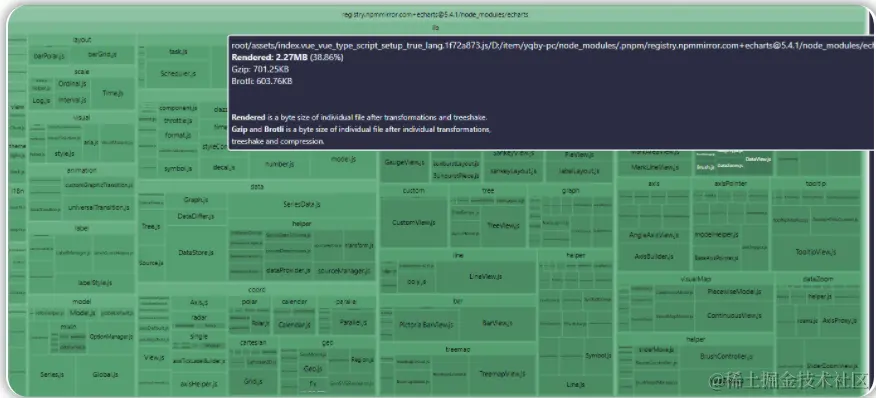Select the View.js cell in coord
876x398 pixels.
154,357
